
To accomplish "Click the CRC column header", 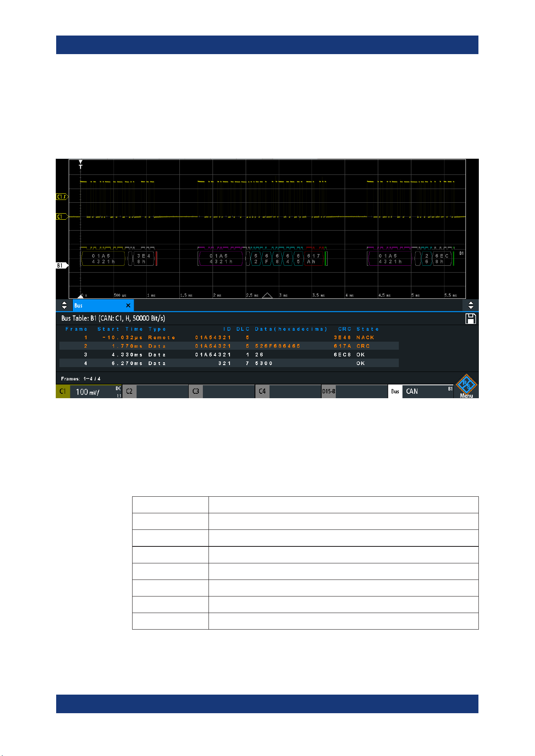I will (x=345, y=329).
